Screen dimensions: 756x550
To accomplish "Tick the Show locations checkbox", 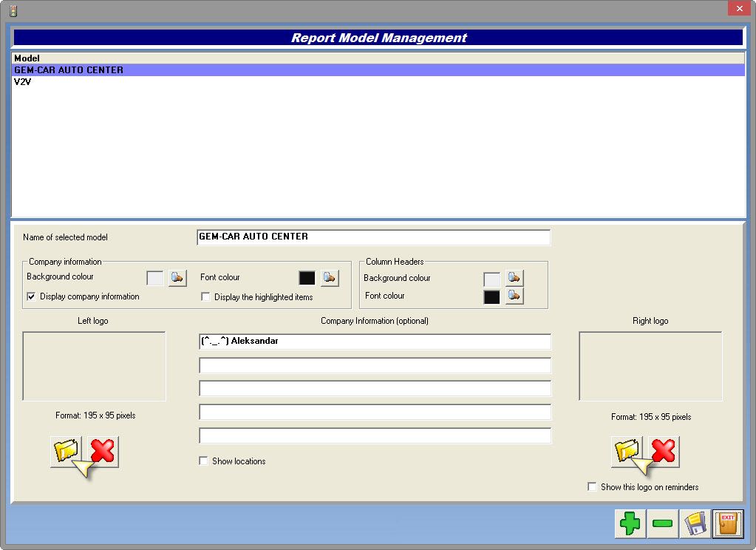I will [x=203, y=461].
